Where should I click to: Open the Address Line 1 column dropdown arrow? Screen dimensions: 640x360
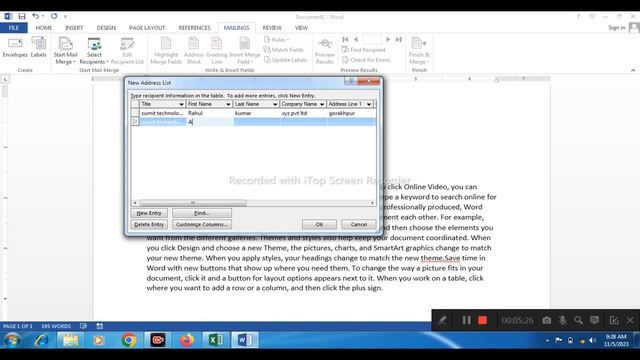369,104
